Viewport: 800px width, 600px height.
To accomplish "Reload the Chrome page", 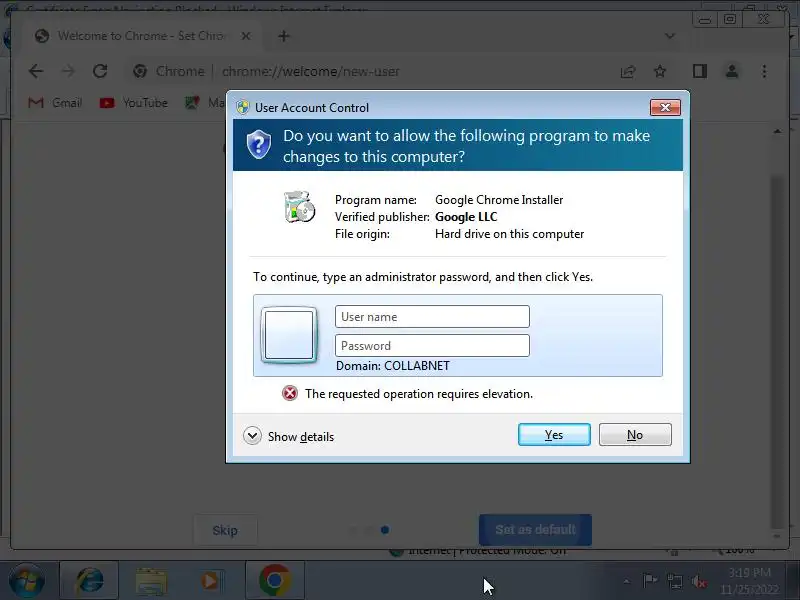I will [x=100, y=71].
